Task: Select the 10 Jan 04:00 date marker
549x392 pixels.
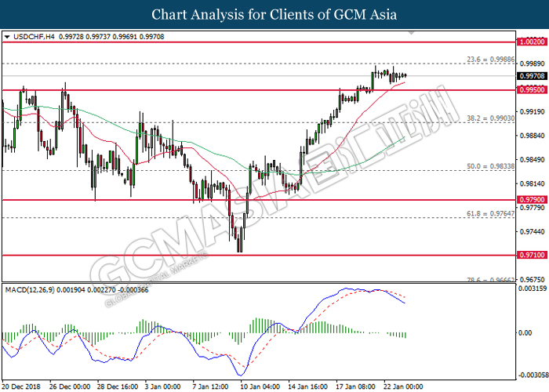Action: (260, 387)
